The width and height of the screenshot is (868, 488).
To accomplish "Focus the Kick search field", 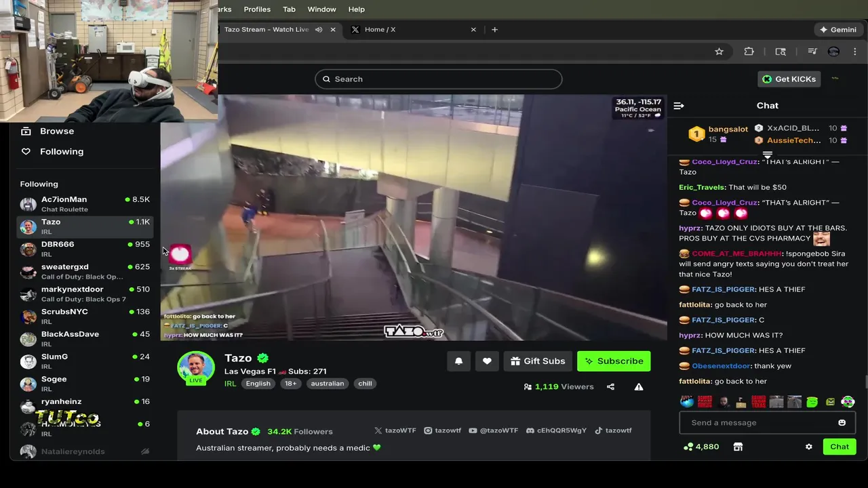I will 438,79.
